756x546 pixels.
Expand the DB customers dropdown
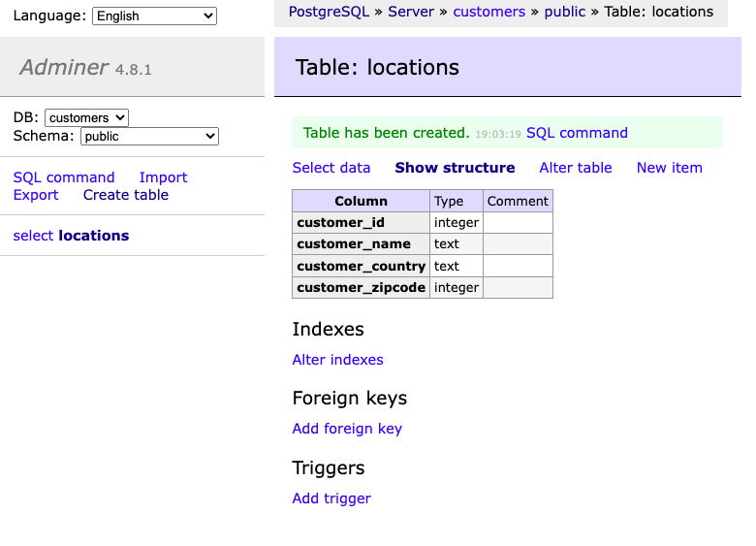[x=86, y=117]
